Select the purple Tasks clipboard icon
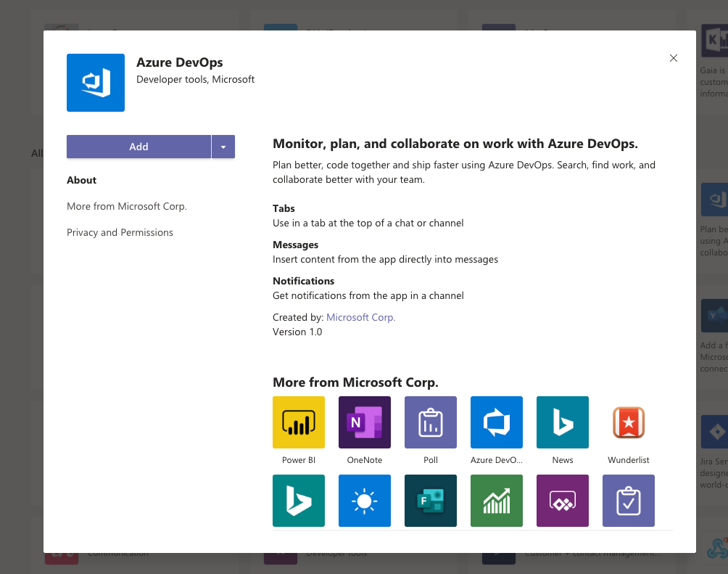Image resolution: width=728 pixels, height=574 pixels. click(x=628, y=500)
